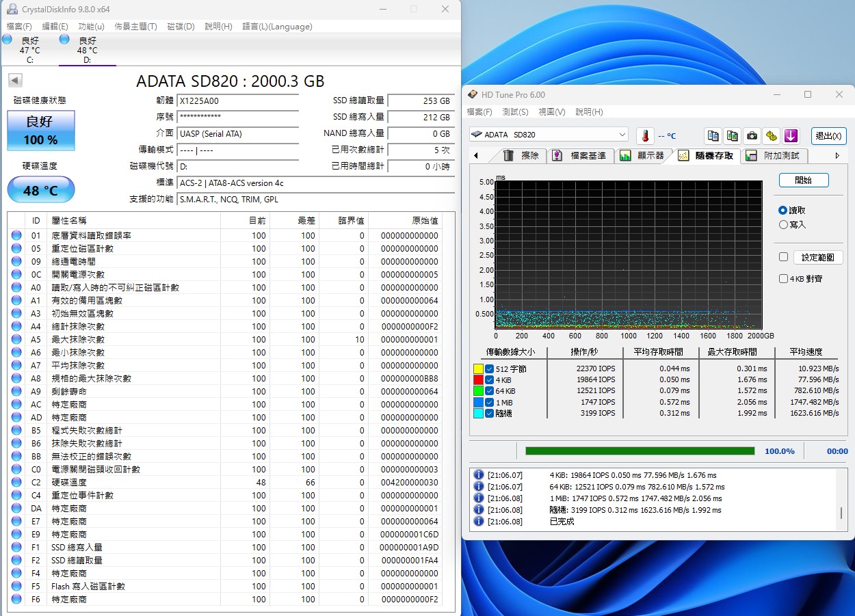Click the SSD 總讀取量 value 253 GB
The height and width of the screenshot is (616, 855).
click(421, 101)
